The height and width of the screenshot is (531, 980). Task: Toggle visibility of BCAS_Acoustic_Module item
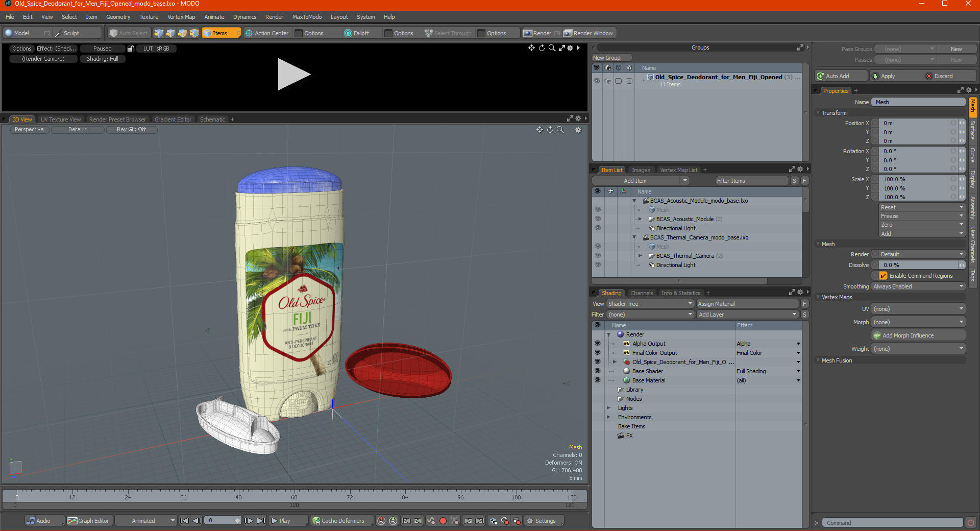point(598,219)
